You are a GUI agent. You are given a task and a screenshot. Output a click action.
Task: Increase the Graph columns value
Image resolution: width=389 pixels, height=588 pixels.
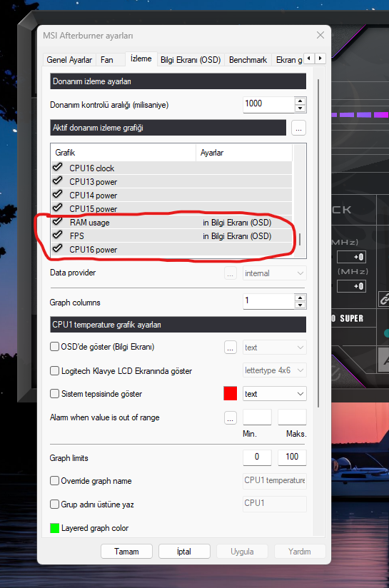[x=300, y=298]
